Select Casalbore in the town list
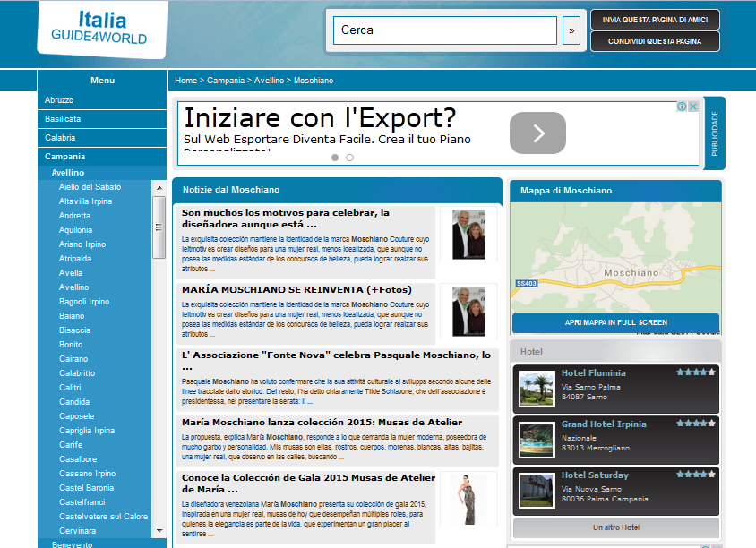 78,459
